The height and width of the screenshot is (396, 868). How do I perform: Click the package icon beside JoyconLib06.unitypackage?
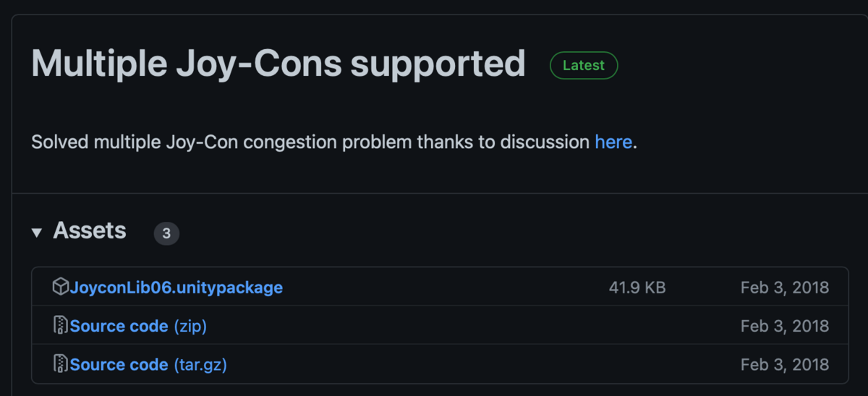[60, 287]
